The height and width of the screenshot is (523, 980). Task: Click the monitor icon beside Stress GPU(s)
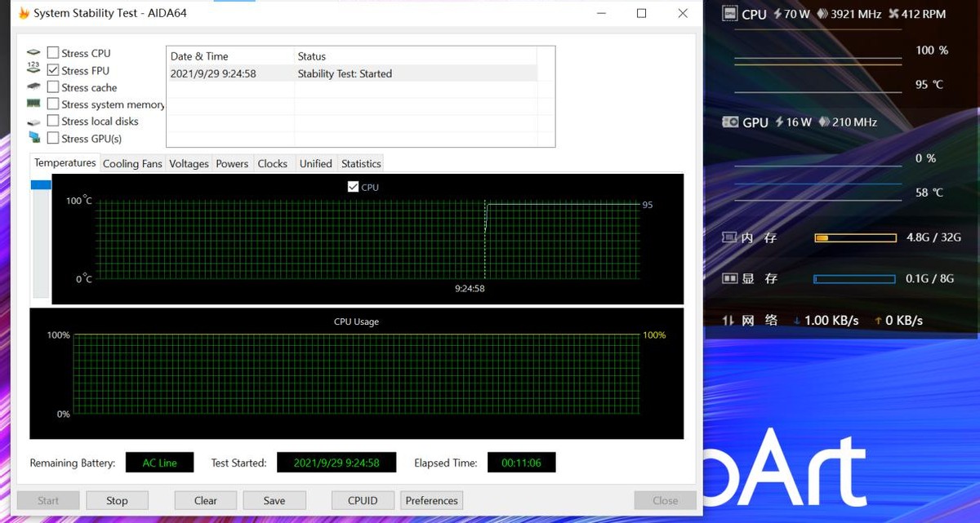(x=33, y=138)
